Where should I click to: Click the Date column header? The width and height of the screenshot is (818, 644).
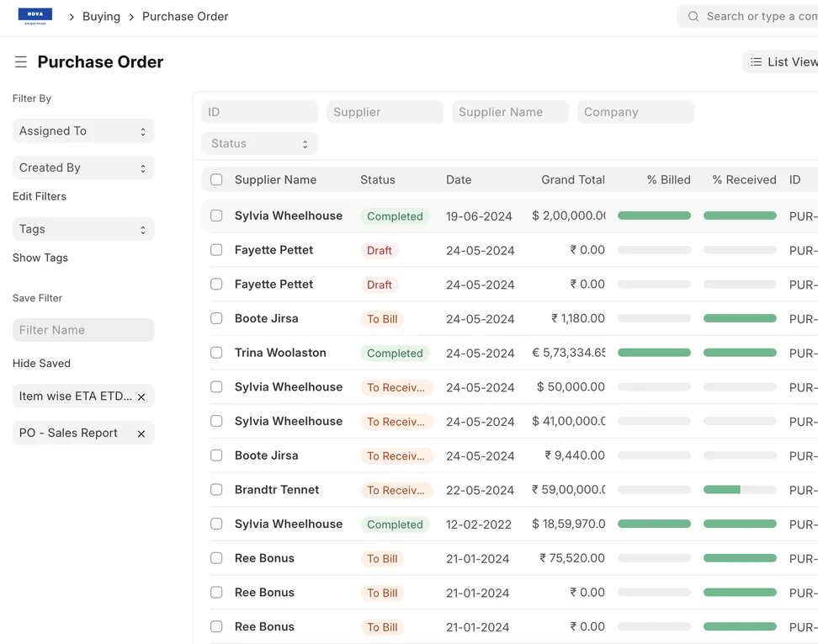459,179
